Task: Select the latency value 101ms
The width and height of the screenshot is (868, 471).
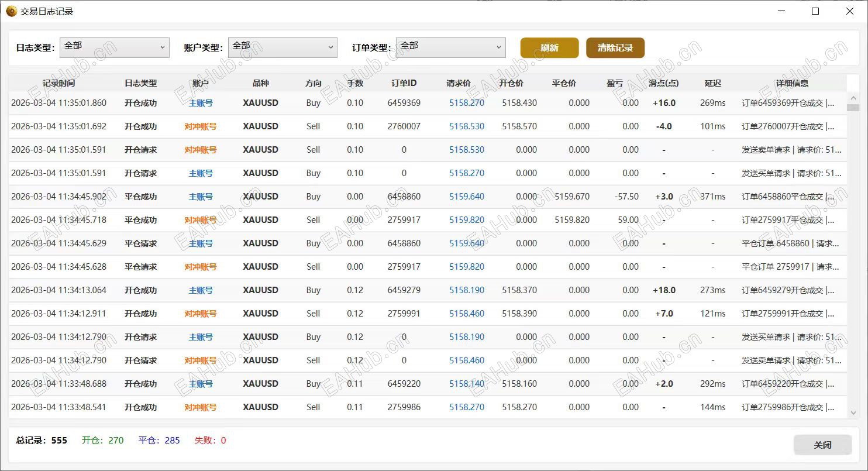Action: coord(713,126)
